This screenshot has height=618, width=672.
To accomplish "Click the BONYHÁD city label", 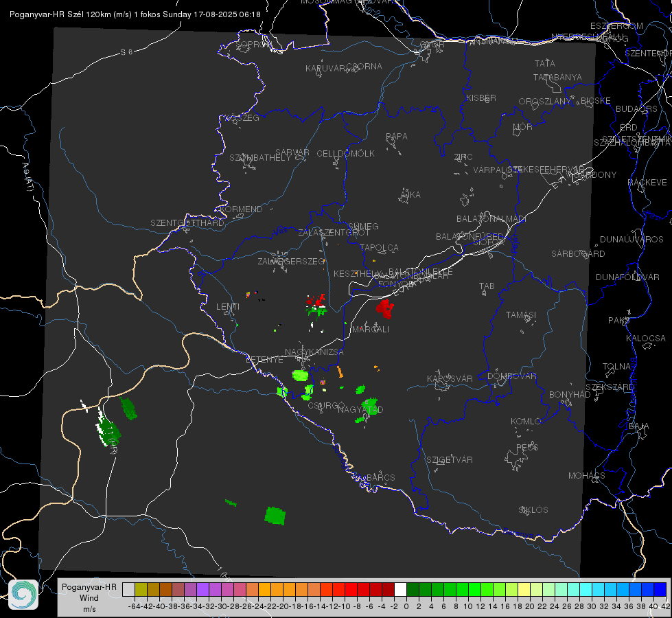I will [570, 395].
